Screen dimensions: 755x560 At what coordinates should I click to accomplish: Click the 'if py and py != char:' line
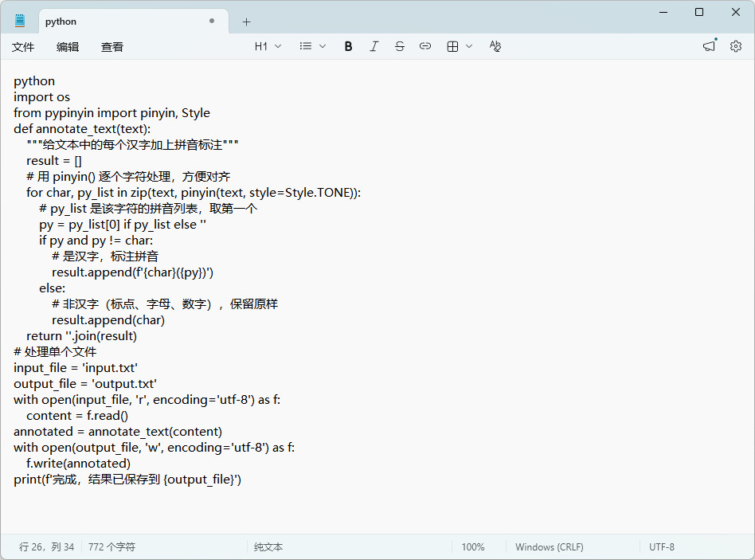96,241
